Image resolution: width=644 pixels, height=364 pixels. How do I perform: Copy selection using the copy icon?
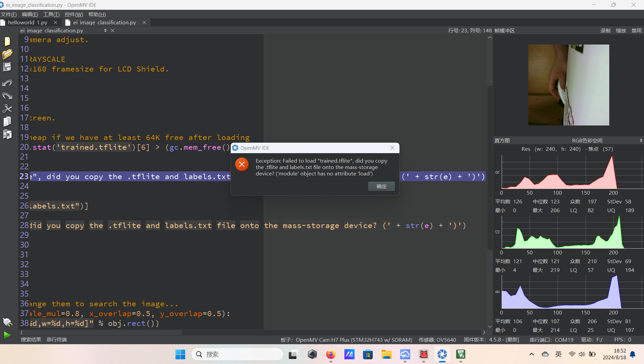coord(7,121)
